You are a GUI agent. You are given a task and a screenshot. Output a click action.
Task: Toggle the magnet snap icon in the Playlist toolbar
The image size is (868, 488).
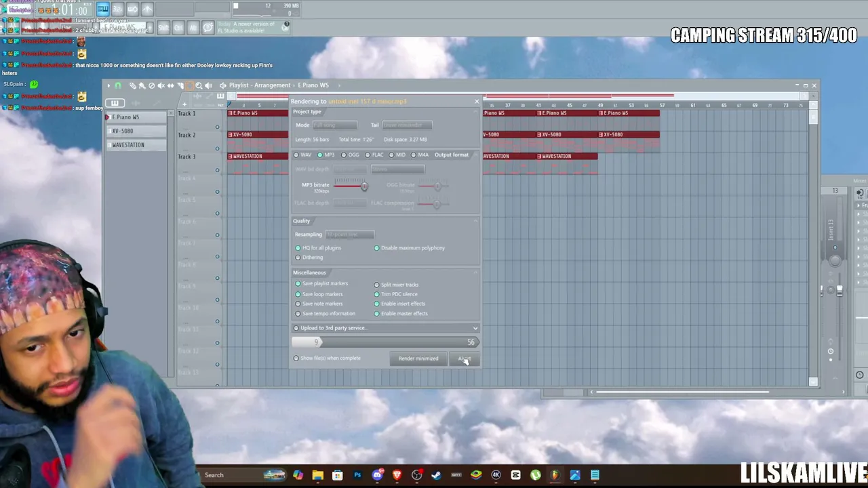118,85
